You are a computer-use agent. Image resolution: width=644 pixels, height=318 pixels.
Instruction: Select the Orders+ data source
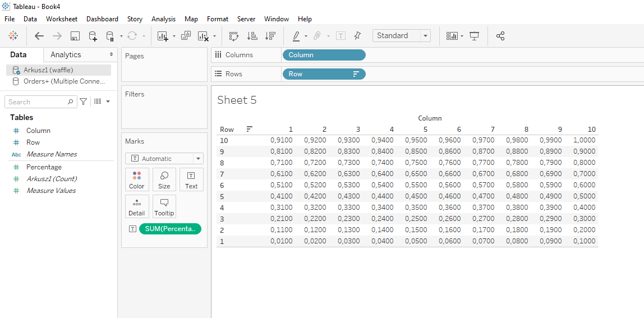[63, 81]
